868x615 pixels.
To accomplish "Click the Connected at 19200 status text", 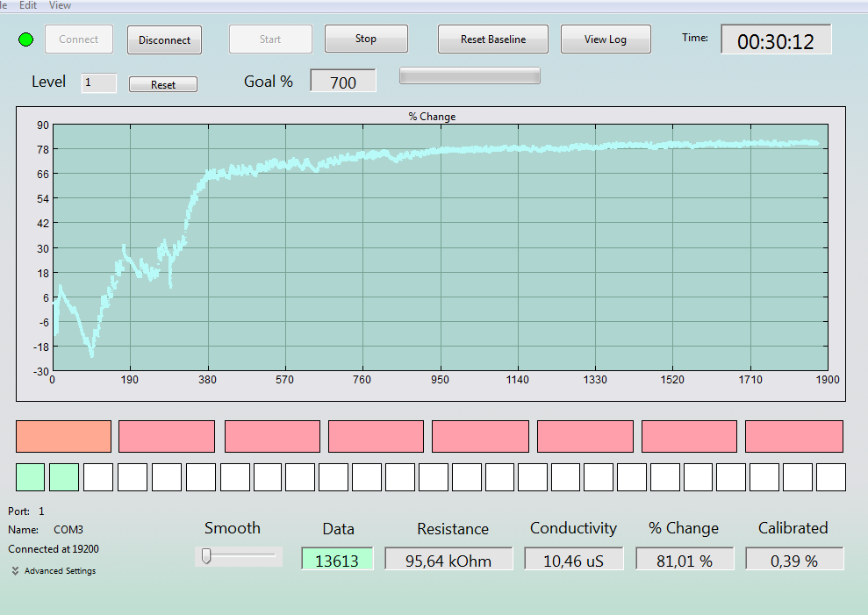I will [54, 549].
